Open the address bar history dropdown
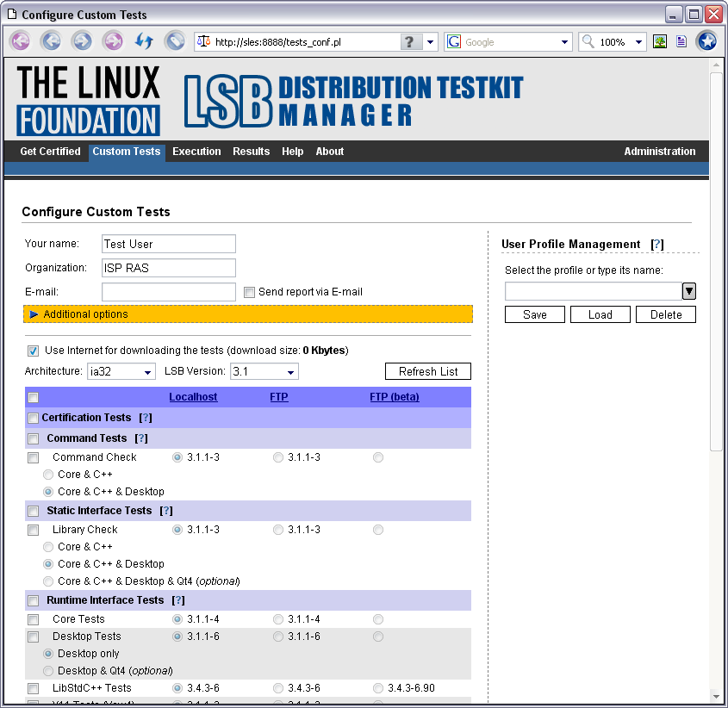Viewport: 728px width, 708px height. pos(431,42)
